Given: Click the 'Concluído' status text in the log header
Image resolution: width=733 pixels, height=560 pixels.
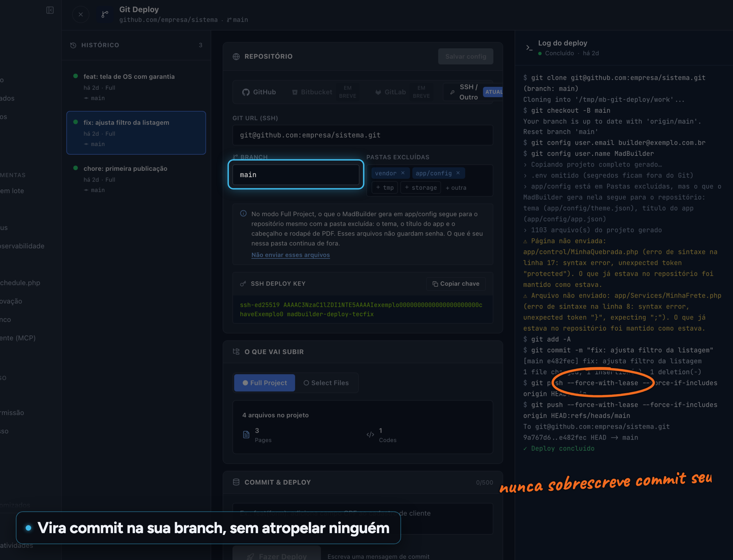Looking at the screenshot, I should click(x=560, y=53).
